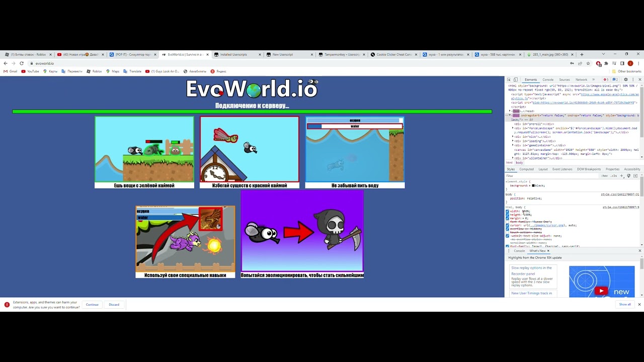Switch to the Network tab in DevTools
Image resolution: width=644 pixels, height=362 pixels.
click(581, 79)
